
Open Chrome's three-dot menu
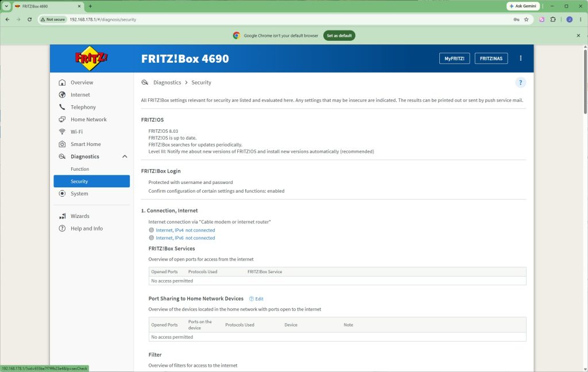tap(581, 20)
